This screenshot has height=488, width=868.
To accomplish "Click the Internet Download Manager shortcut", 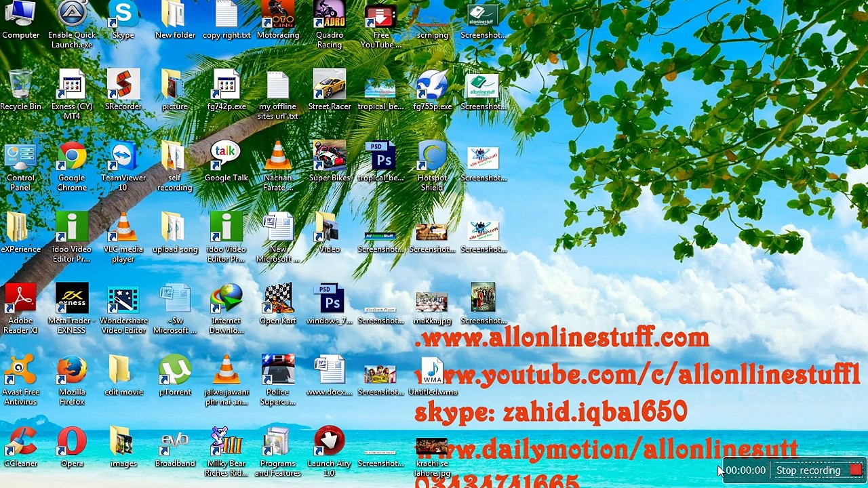I will (226, 310).
